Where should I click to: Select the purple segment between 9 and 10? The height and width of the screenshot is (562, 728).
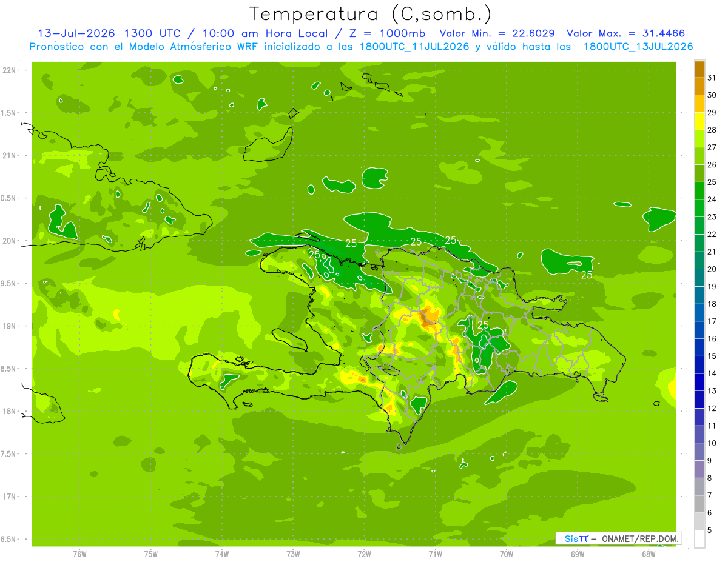point(699,452)
